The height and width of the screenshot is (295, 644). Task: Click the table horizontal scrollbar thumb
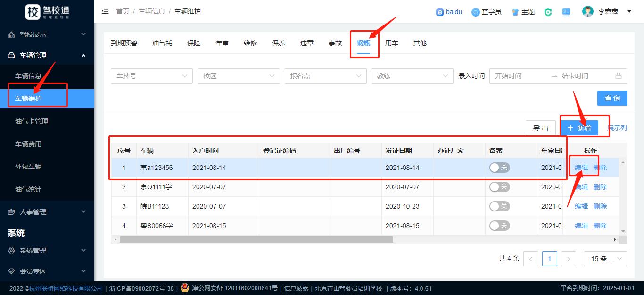[256, 239]
